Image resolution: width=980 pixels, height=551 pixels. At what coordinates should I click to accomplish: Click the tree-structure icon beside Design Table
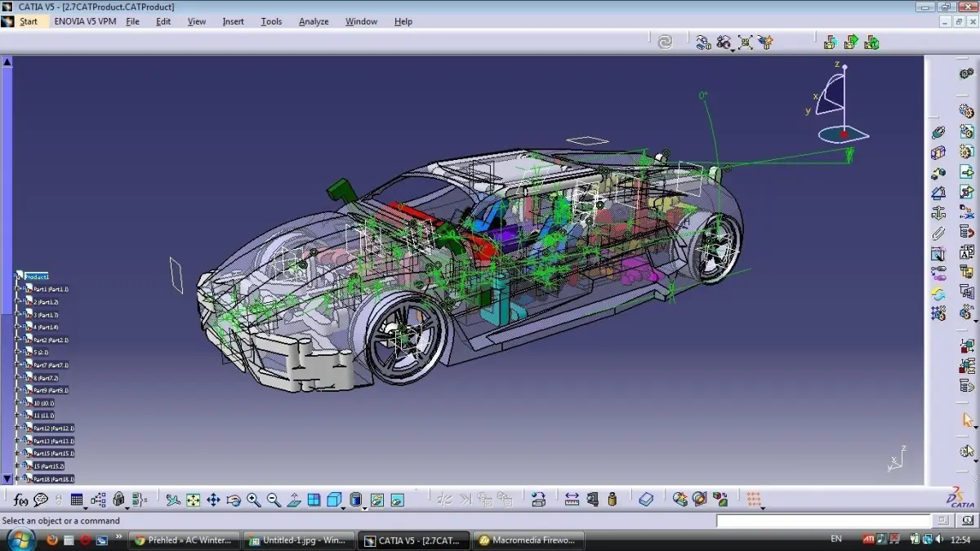[x=98, y=500]
